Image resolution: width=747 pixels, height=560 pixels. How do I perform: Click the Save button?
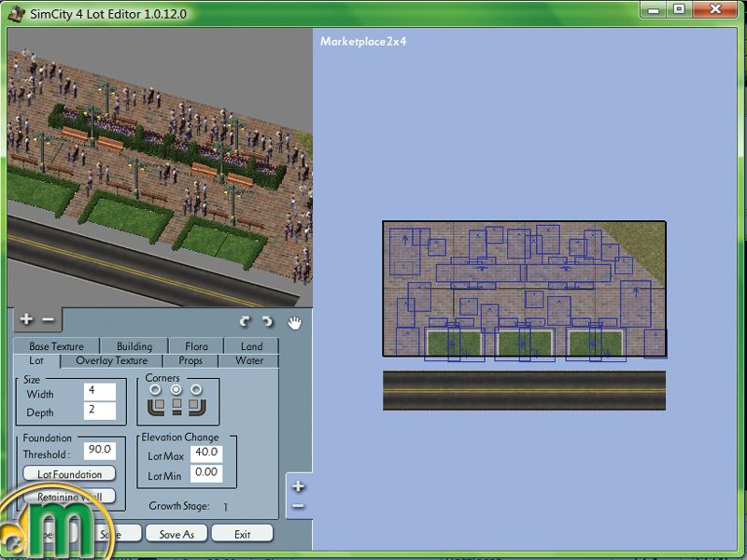pos(111,534)
